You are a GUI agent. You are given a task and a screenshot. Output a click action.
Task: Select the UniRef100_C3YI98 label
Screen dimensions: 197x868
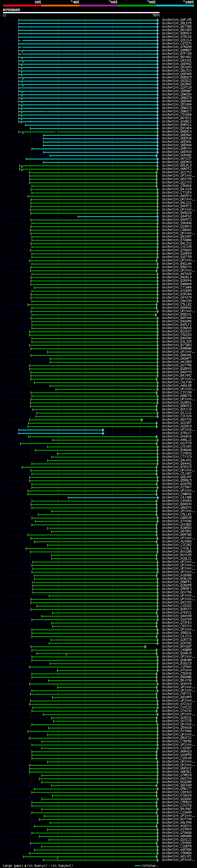pyautogui.click(x=177, y=392)
